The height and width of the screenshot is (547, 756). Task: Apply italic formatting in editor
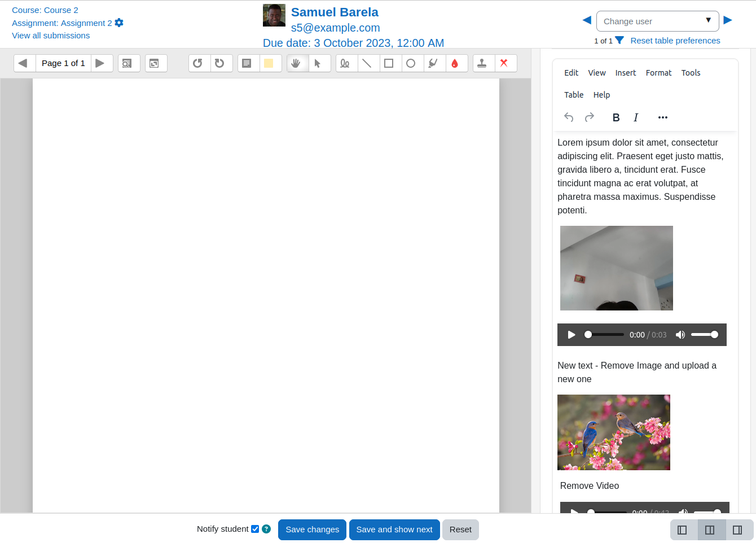[636, 117]
